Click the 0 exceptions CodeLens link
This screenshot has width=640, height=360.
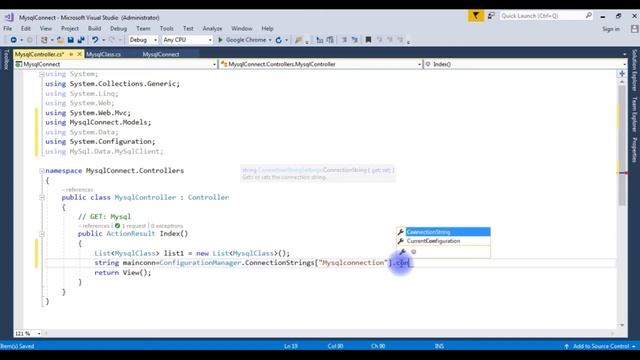coord(167,226)
